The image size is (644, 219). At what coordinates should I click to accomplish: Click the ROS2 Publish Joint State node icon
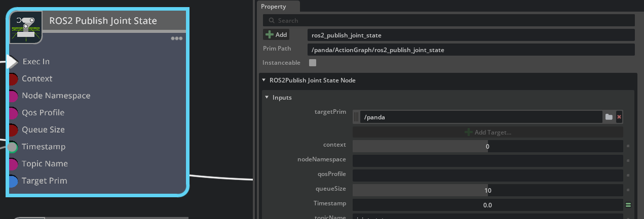pos(26,28)
